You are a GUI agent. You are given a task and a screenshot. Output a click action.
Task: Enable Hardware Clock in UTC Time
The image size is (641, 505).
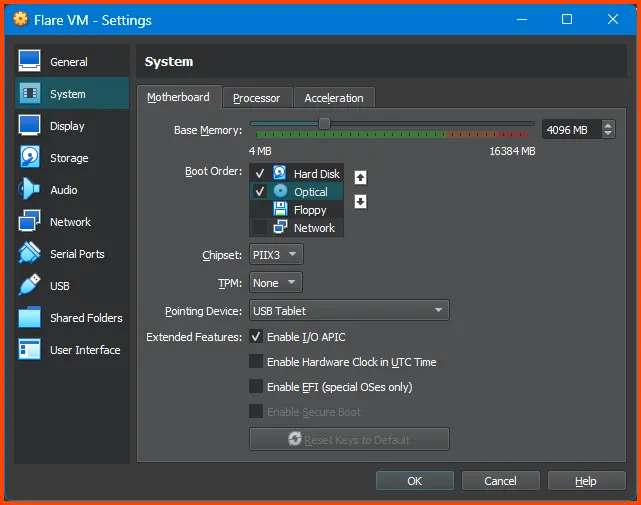click(256, 362)
